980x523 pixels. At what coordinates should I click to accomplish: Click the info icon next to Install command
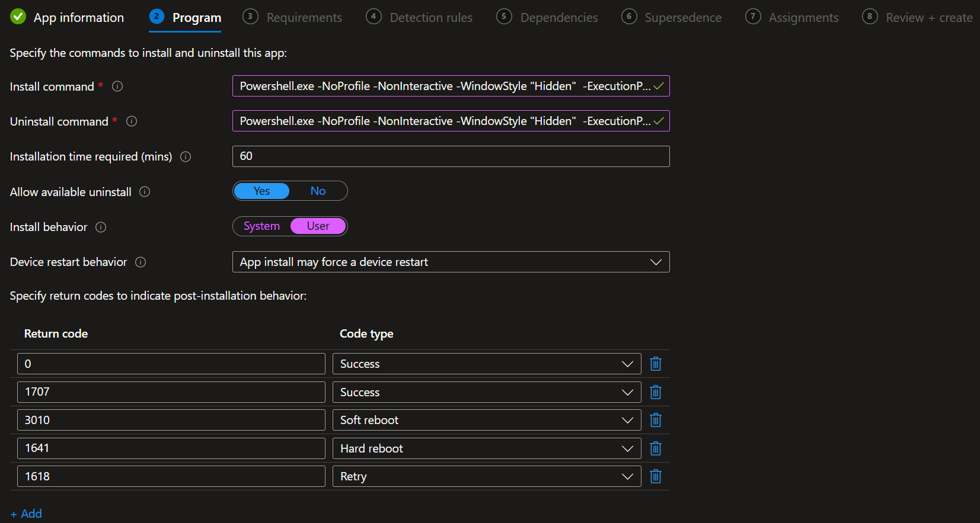point(117,86)
